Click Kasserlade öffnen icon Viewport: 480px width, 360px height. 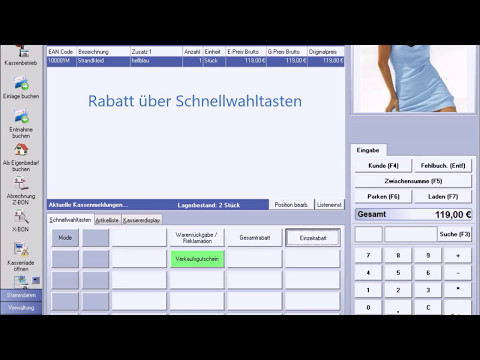[21, 250]
